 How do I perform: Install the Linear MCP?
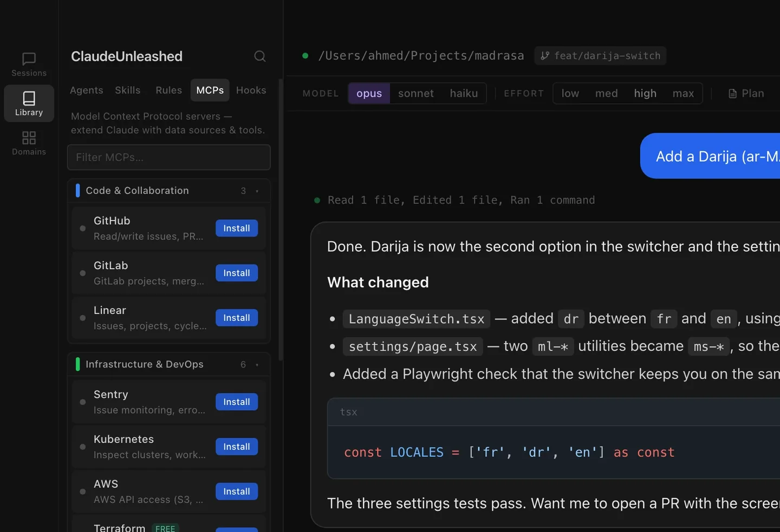[x=237, y=318]
